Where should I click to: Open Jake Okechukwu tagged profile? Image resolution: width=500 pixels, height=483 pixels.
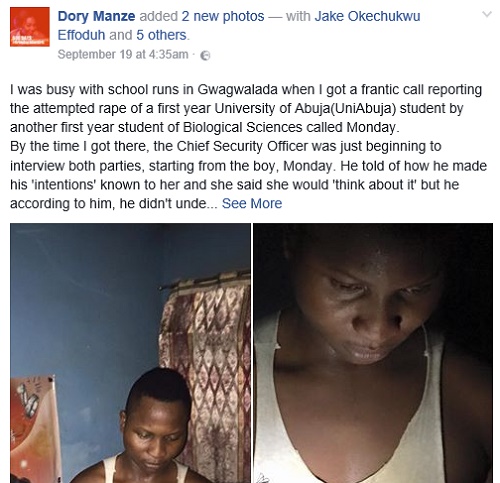(367, 16)
